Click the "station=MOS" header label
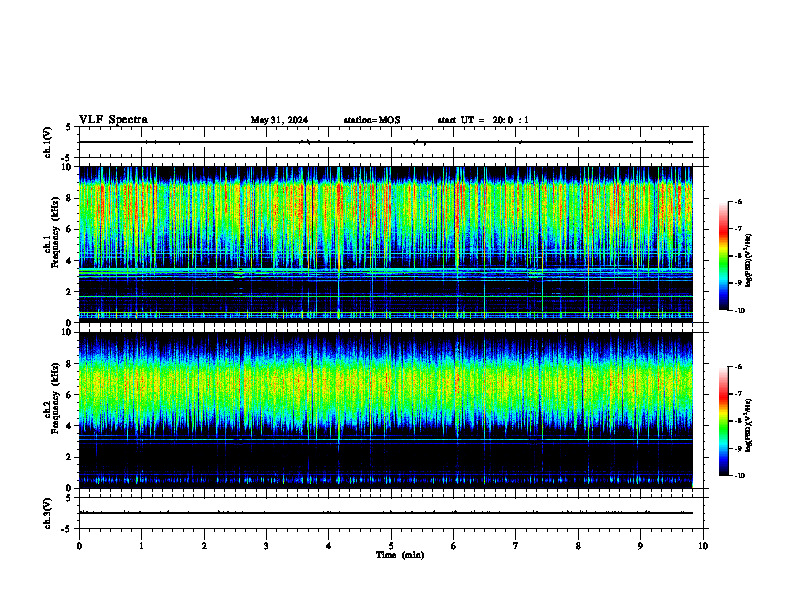Viewport: 792px width, 612px height. pyautogui.click(x=372, y=120)
